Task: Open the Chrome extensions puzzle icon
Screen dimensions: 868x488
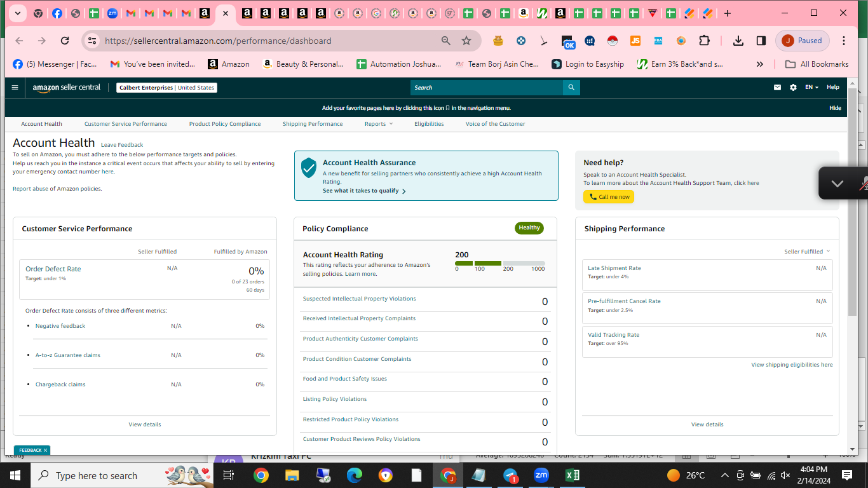Action: 704,41
